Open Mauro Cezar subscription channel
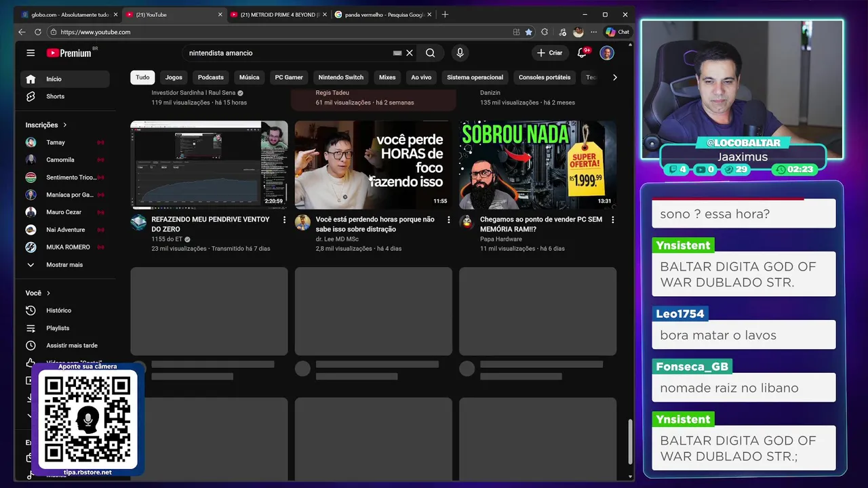 click(x=65, y=212)
